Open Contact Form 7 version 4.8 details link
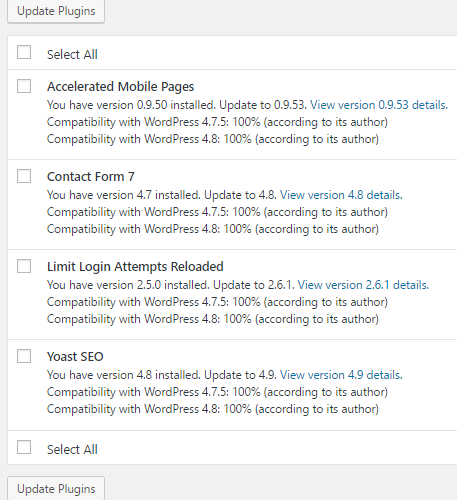 point(341,195)
